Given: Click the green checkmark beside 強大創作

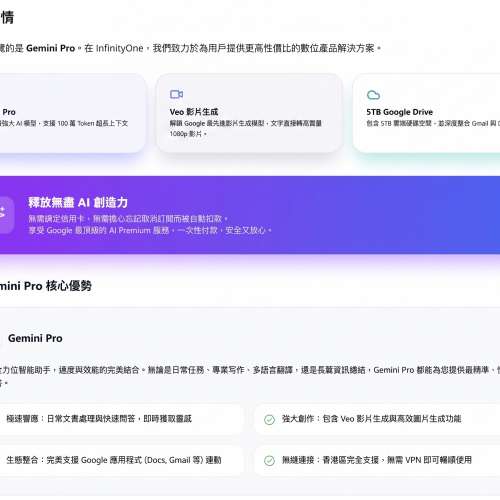Looking at the screenshot, I should (269, 419).
